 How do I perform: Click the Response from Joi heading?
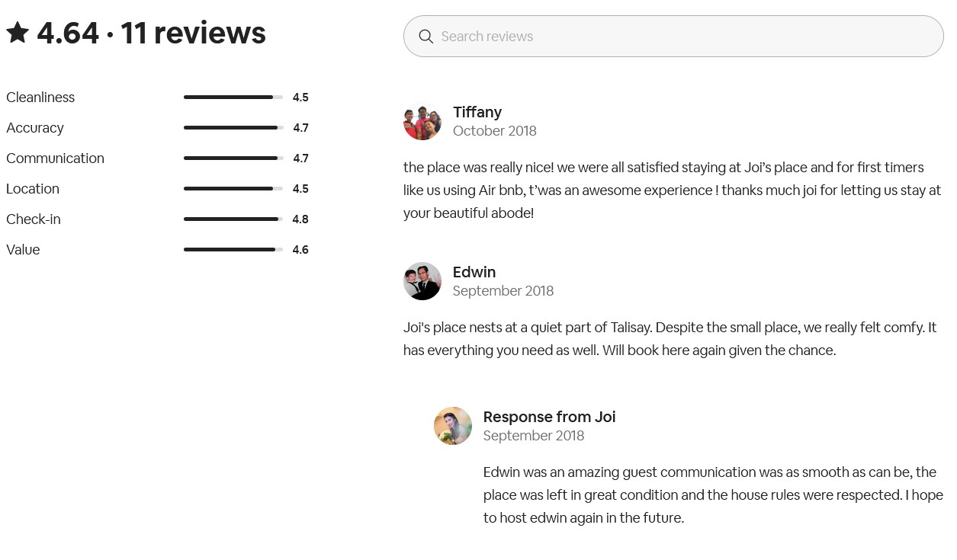click(549, 417)
